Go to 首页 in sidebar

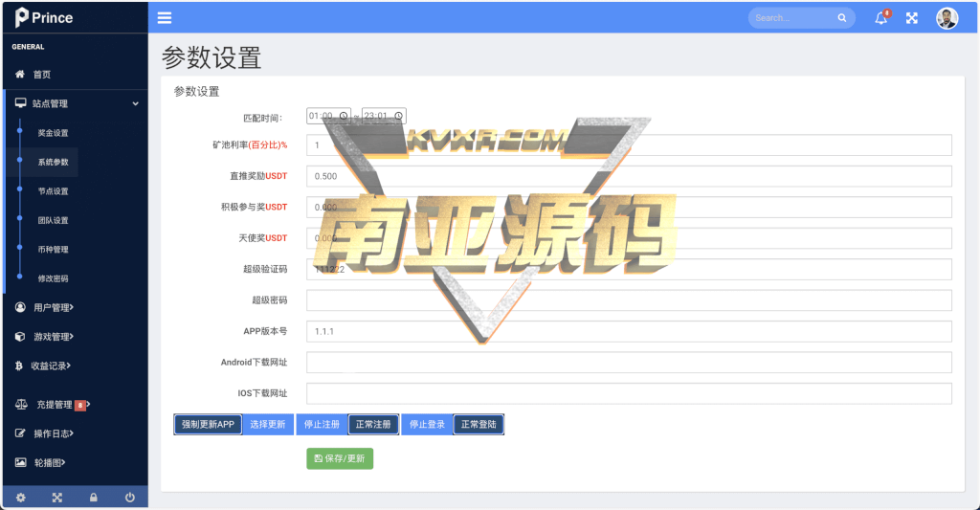point(42,75)
